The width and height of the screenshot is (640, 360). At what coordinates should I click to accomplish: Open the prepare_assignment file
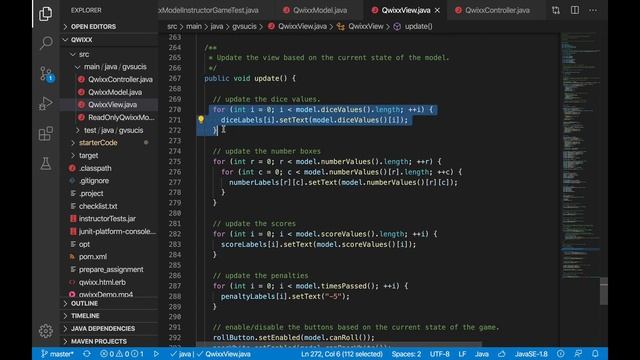coord(111,269)
